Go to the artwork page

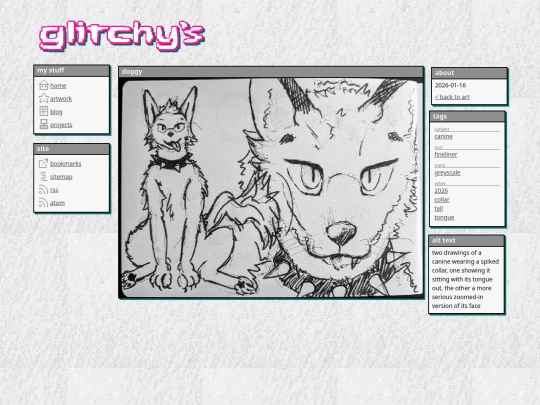coord(61,99)
